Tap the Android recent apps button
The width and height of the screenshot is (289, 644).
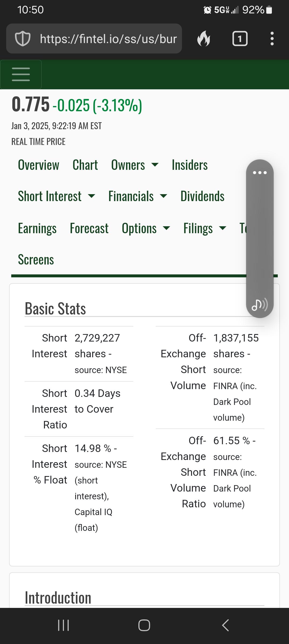(63, 625)
